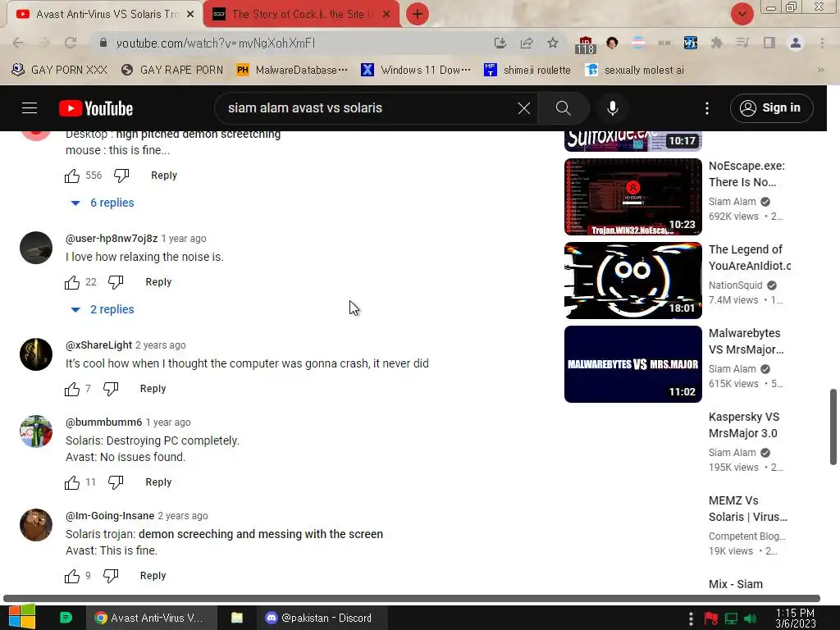Switch to Avast Anti-Virus VS Solaris tab
Screen dimensions: 840x630
pyautogui.click(x=104, y=14)
